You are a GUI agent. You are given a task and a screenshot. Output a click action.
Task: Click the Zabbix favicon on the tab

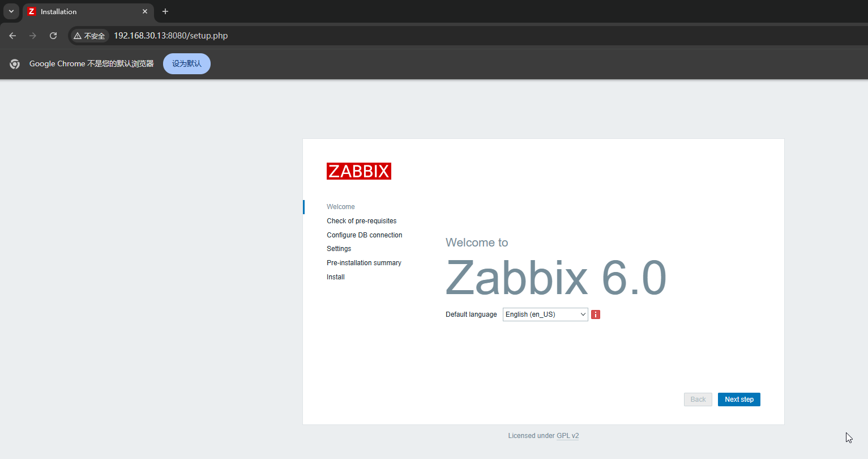32,11
